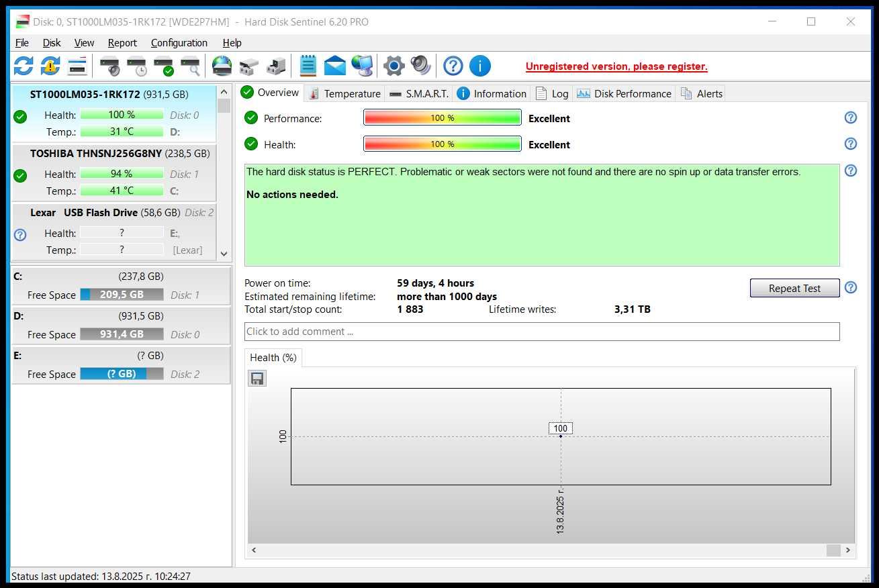The image size is (879, 588).
Task: Switch to the S.M.A.R.T. tab
Action: pyautogui.click(x=419, y=93)
